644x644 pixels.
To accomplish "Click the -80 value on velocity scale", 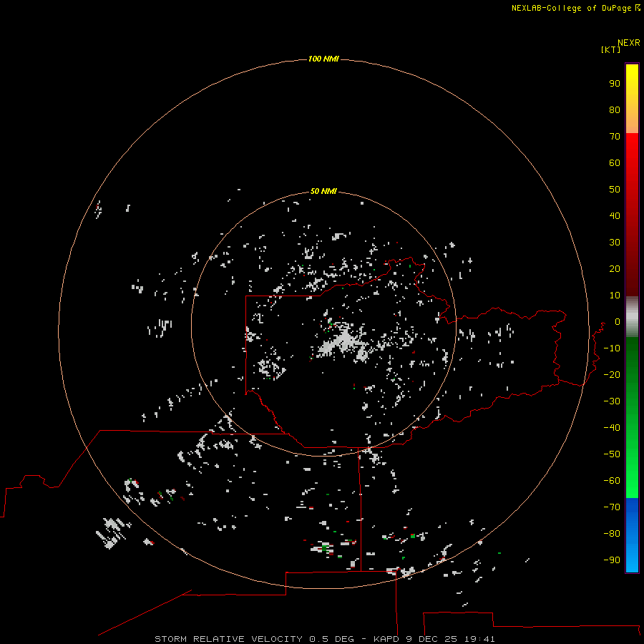I will [612, 534].
